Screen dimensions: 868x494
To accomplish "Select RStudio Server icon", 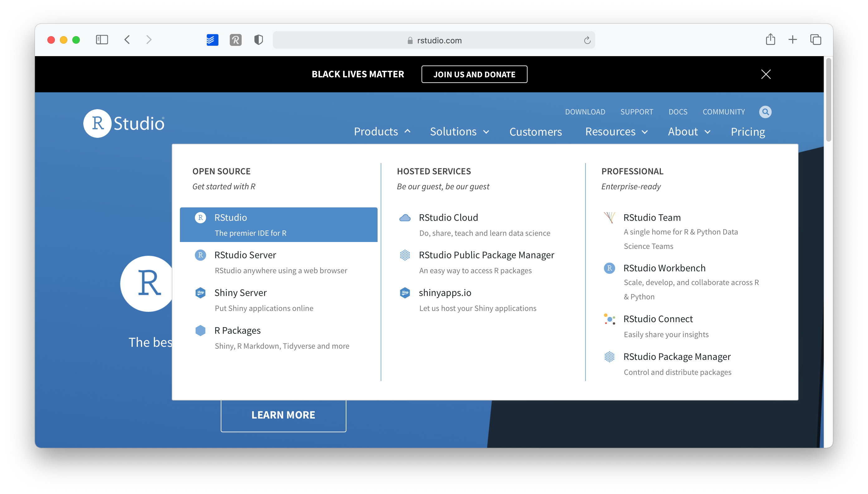I will (x=200, y=255).
